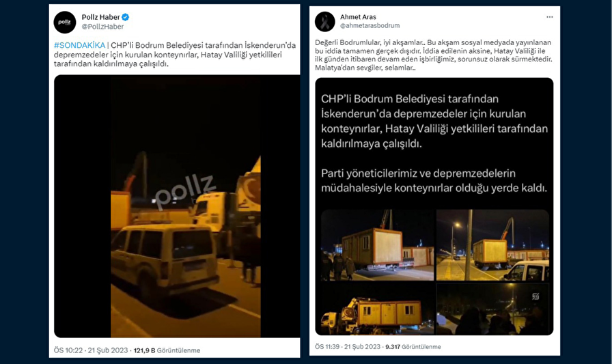612x364 pixels.
Task: Open the top-left container-on-truck photo
Action: pyautogui.click(x=377, y=245)
